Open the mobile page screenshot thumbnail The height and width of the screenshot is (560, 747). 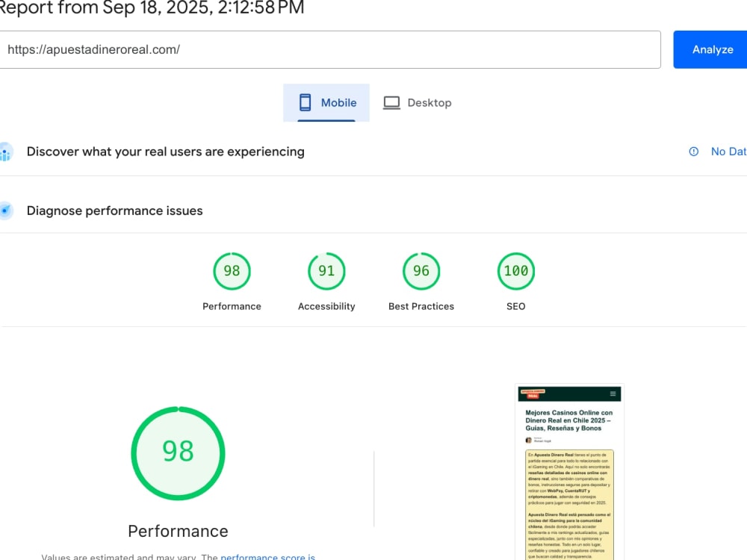(569, 473)
